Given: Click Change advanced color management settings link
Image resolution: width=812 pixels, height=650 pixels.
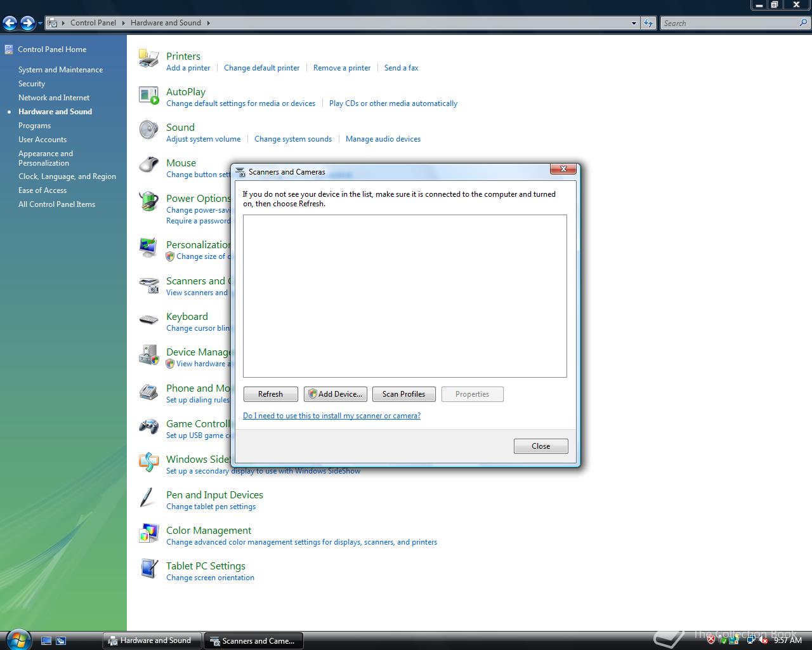Looking at the screenshot, I should [x=301, y=542].
